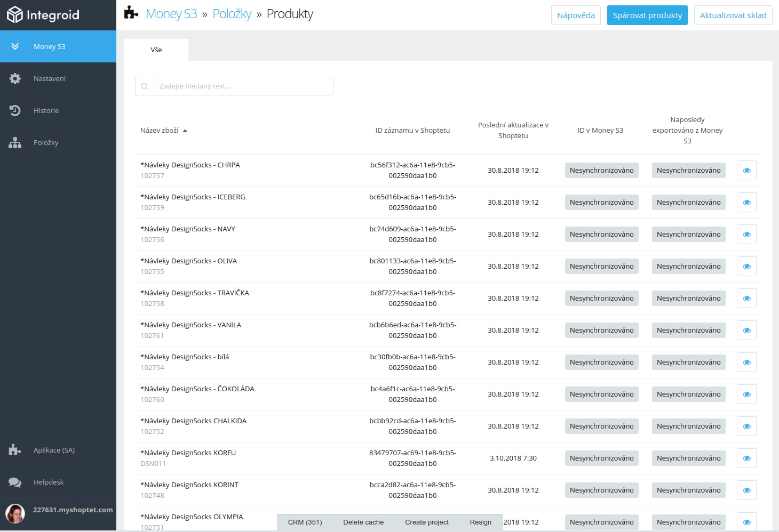This screenshot has height=532, width=779.
Task: View details for OLYMPIA row eye icon
Action: click(x=746, y=522)
